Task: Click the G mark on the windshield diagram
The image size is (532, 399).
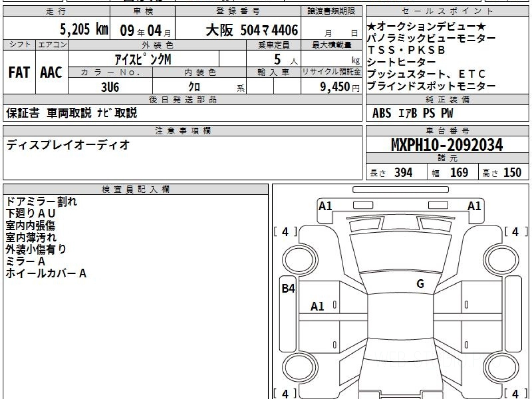Action: coord(420,284)
